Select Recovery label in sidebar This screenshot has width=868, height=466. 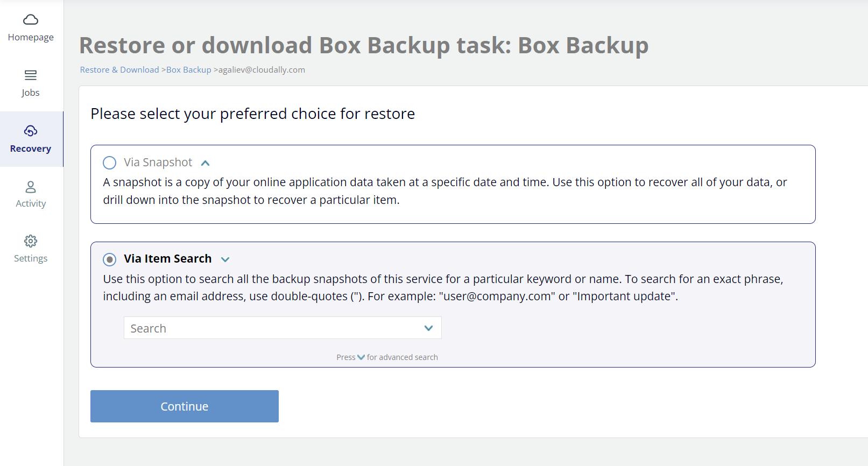point(31,149)
